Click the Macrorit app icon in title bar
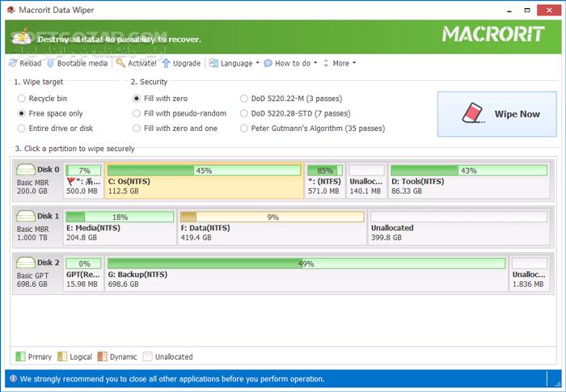Image resolution: width=566 pixels, height=392 pixels. tap(11, 10)
